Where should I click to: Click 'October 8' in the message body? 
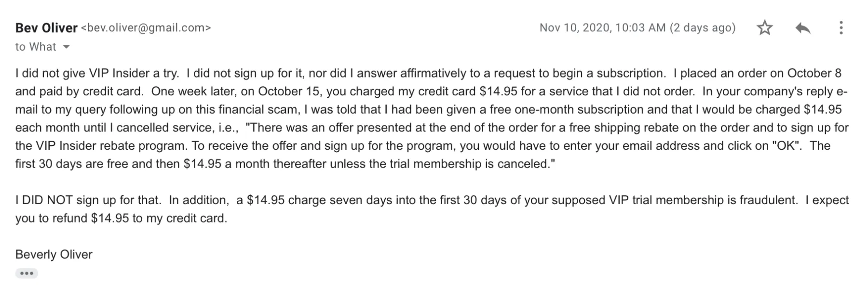coord(814,73)
